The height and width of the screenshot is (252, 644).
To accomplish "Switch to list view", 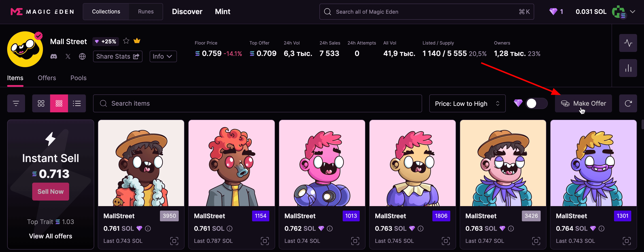I will (77, 103).
